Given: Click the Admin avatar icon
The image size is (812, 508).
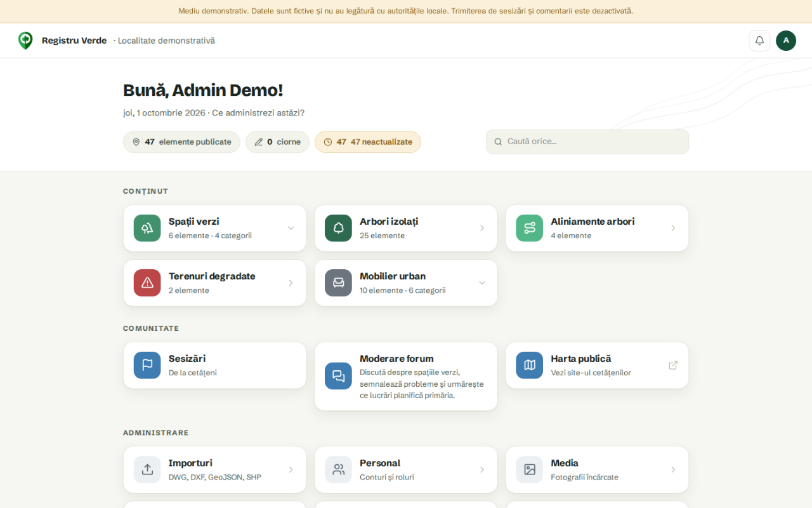Looking at the screenshot, I should pyautogui.click(x=786, y=41).
